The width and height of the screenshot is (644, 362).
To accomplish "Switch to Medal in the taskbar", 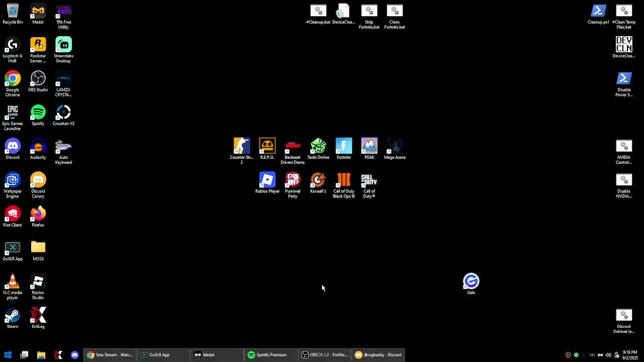I will (x=217, y=355).
